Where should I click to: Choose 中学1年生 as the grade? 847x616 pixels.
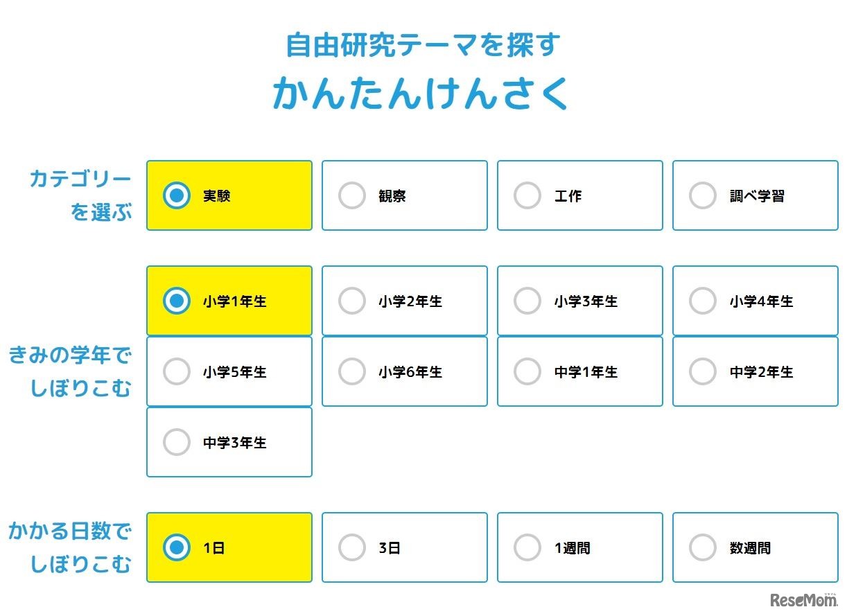(527, 372)
